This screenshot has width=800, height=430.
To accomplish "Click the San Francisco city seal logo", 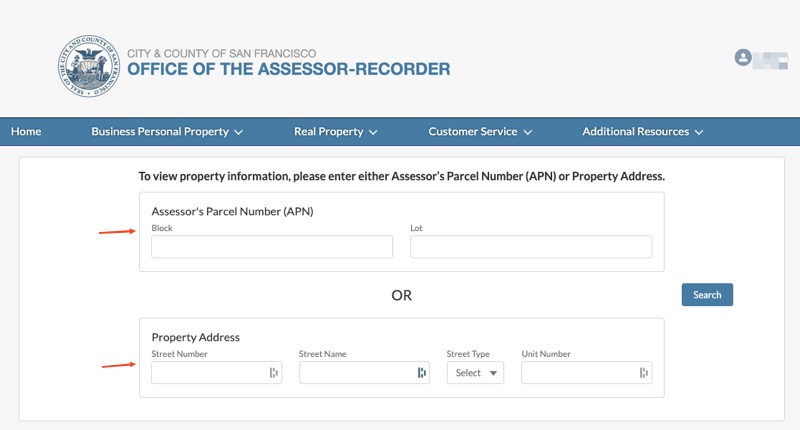I will pos(88,66).
